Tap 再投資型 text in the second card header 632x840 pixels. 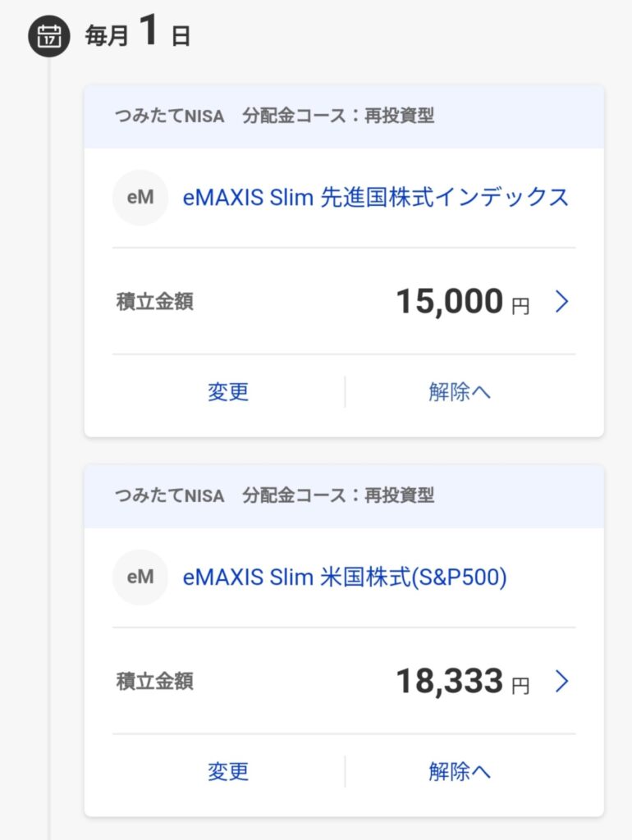pyautogui.click(x=400, y=496)
